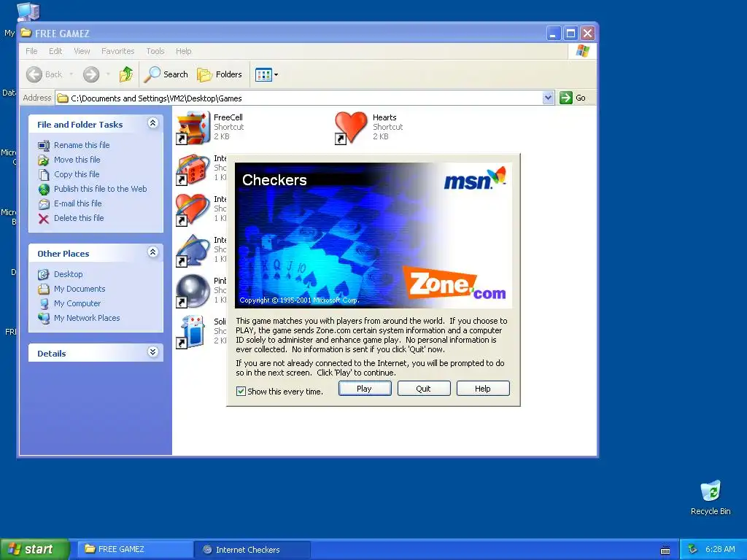
Task: Select the Internet Backgammon dice icon
Action: [193, 169]
